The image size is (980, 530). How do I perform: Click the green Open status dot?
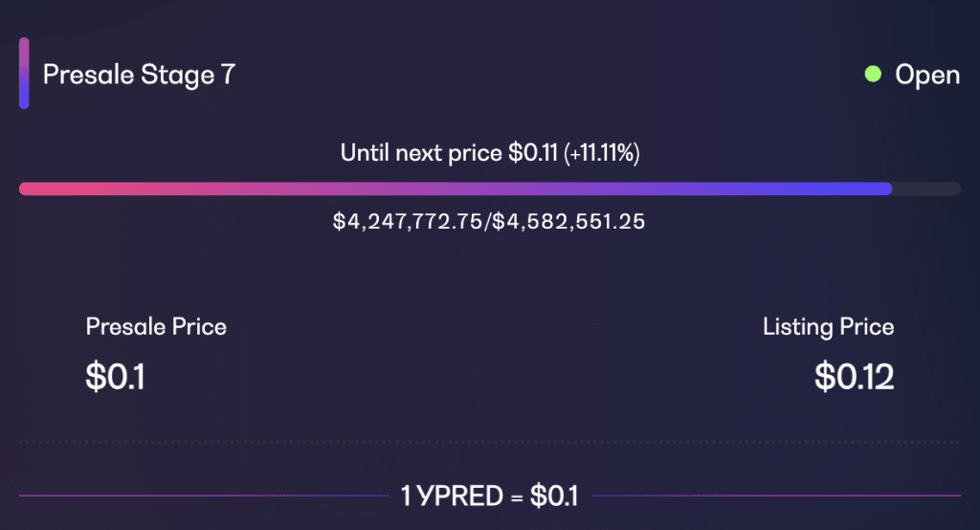tap(873, 75)
